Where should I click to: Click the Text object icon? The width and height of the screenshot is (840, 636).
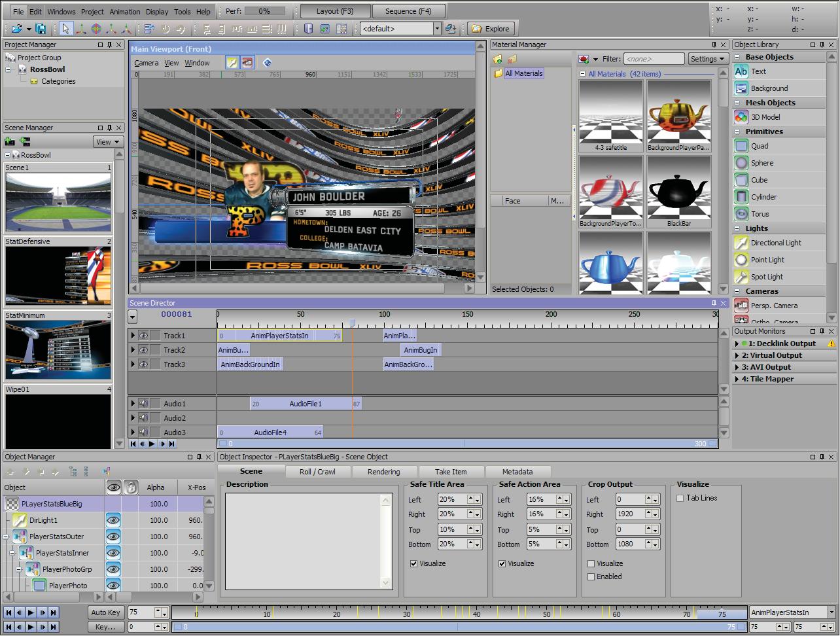[741, 71]
